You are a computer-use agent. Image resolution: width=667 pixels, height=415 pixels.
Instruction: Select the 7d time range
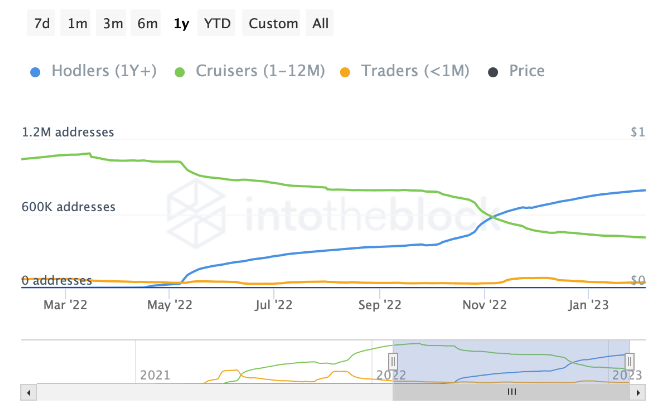[41, 23]
